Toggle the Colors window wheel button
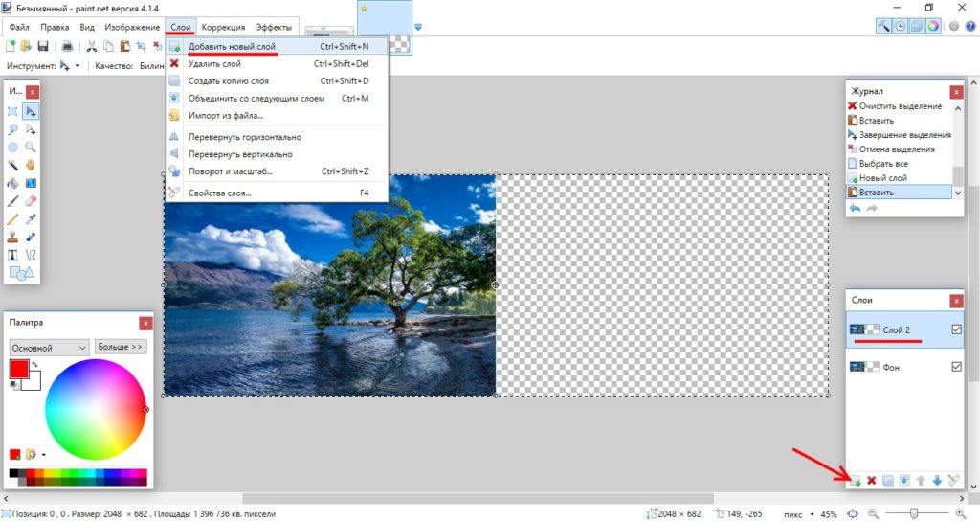 [933, 26]
